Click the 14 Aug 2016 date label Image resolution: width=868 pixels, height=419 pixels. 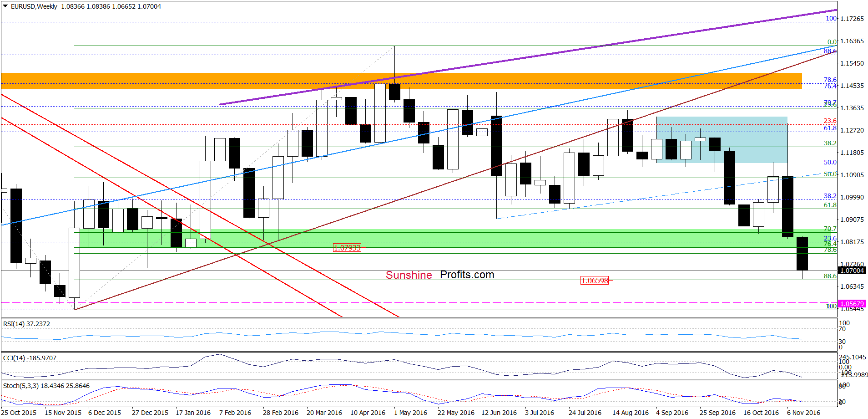[631, 413]
